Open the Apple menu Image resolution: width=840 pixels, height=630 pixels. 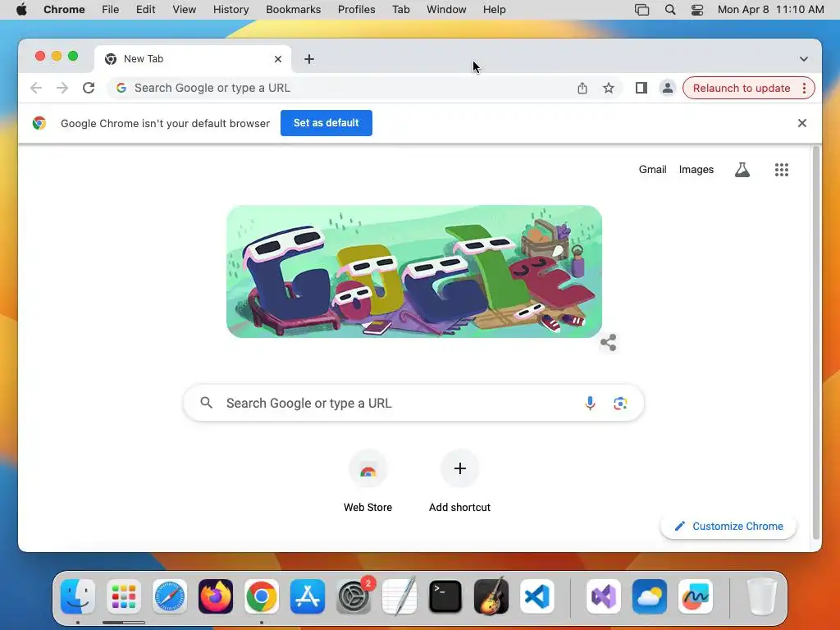21,10
